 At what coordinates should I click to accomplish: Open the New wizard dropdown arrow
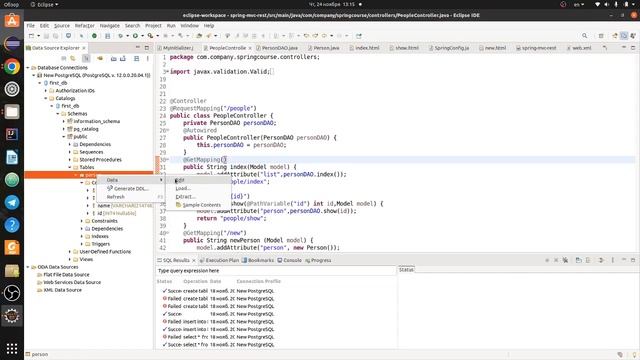click(38, 36)
